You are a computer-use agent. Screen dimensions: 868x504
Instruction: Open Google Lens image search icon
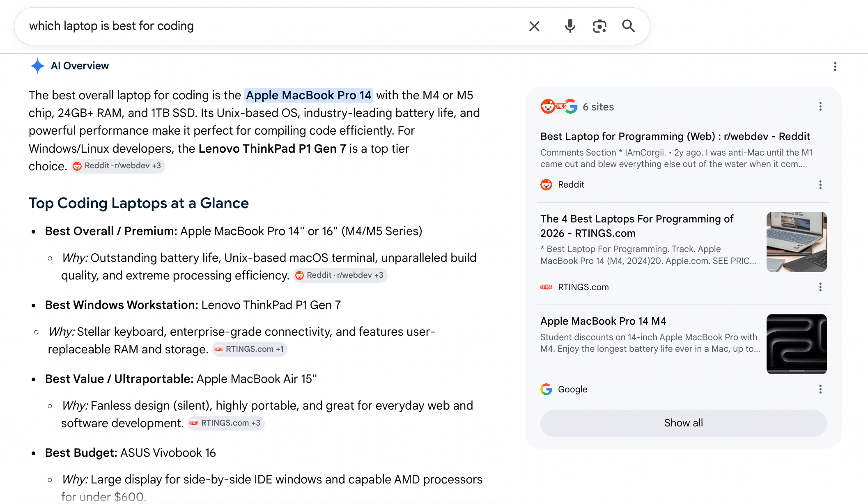click(599, 26)
